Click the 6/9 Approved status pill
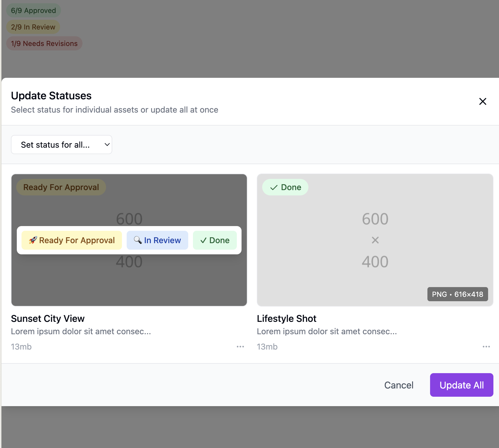The image size is (499, 448). point(33,11)
